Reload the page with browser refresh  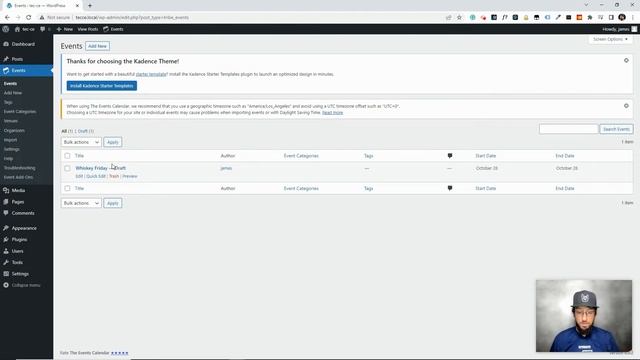coord(29,18)
